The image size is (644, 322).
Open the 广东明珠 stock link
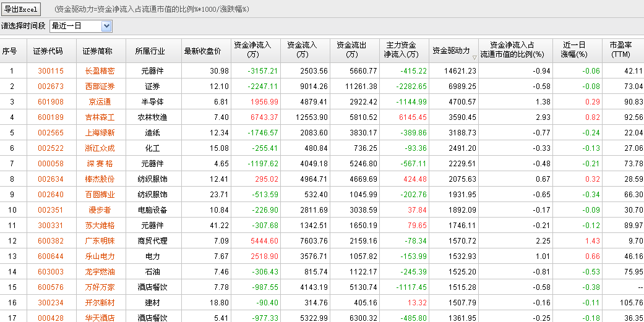[100, 241]
